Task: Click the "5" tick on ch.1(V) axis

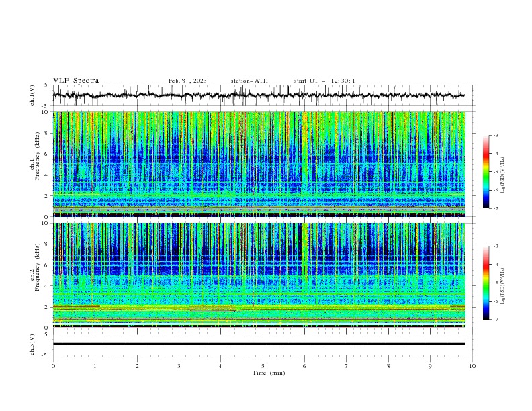Action: point(46,85)
